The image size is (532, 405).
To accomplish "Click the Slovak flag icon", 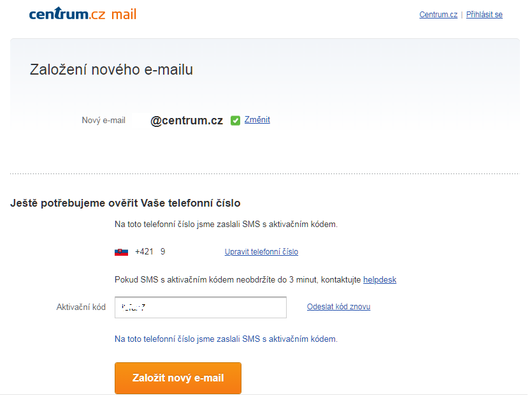I will tap(121, 252).
